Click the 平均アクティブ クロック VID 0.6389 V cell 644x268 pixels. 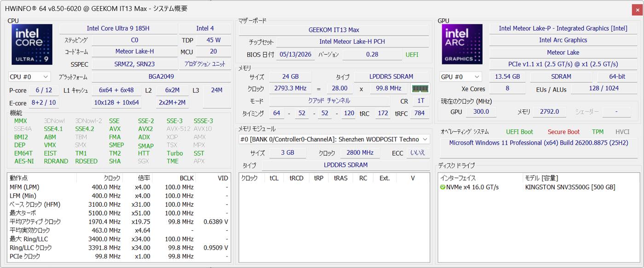[216, 221]
